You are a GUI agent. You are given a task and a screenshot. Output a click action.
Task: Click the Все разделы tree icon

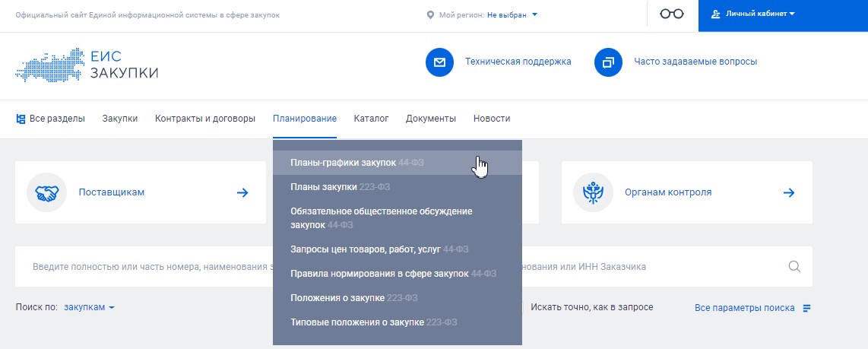pyautogui.click(x=21, y=119)
